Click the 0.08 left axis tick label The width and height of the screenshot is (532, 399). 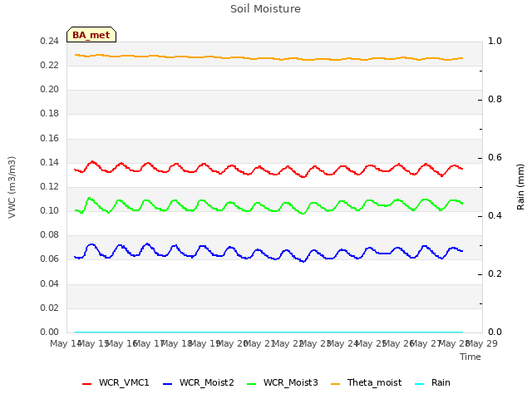tap(49, 234)
